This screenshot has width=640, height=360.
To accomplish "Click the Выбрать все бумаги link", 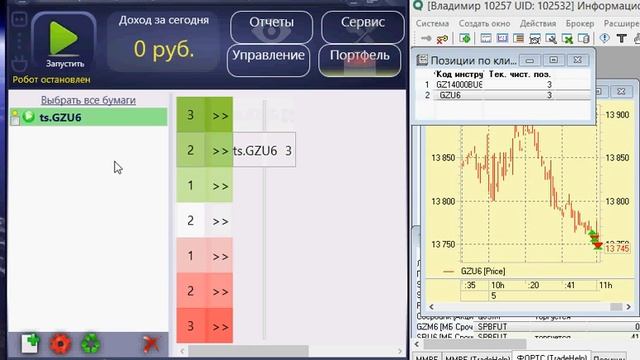I will [88, 100].
